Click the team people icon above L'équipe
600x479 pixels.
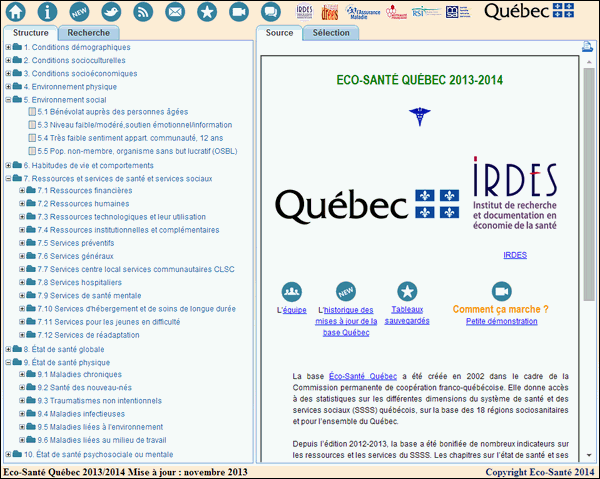[292, 292]
